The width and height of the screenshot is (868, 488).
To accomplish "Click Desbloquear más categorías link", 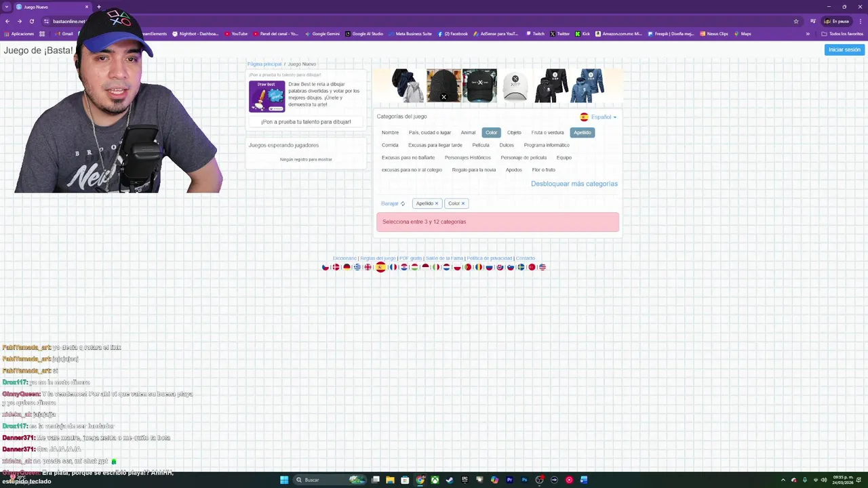I will (574, 184).
